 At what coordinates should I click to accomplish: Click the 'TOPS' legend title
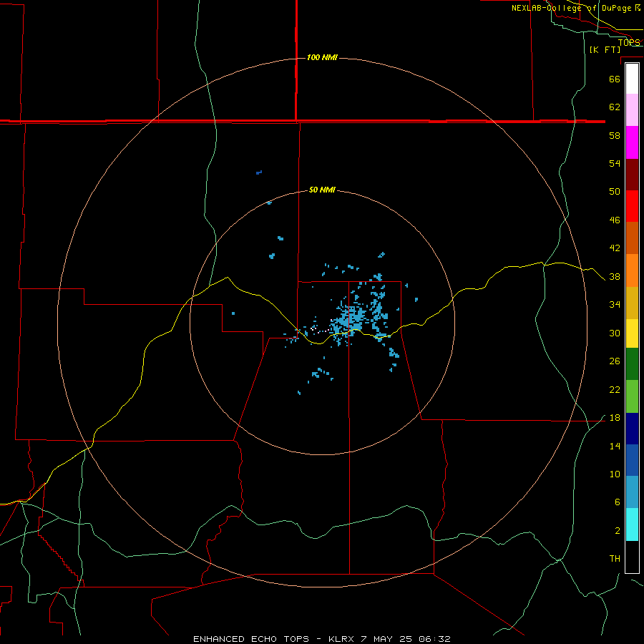click(x=629, y=42)
